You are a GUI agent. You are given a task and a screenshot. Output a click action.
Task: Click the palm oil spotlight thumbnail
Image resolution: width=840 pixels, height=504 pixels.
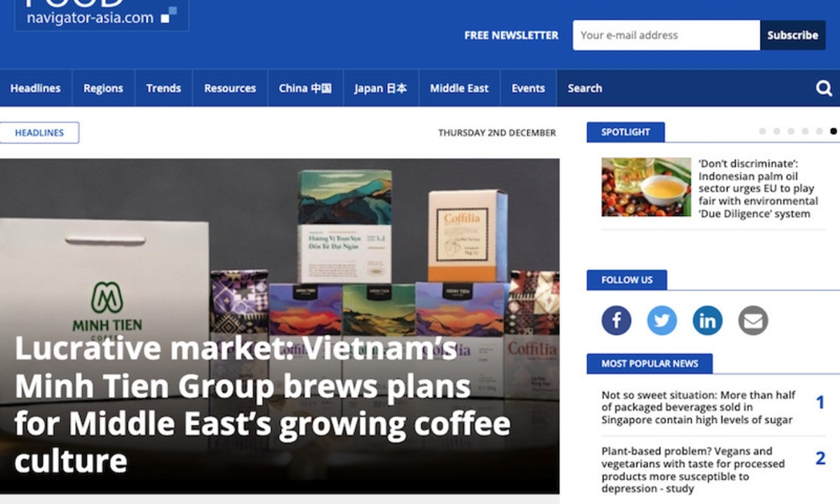pyautogui.click(x=646, y=187)
